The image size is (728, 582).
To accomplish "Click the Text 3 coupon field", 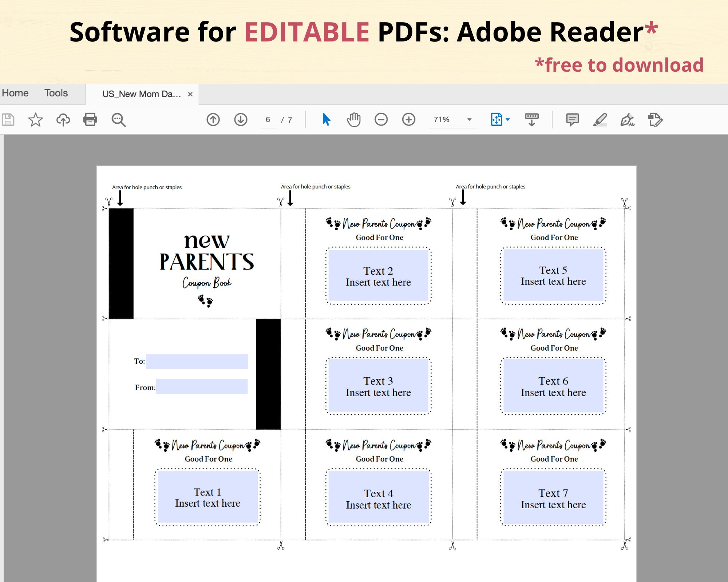I will point(379,386).
